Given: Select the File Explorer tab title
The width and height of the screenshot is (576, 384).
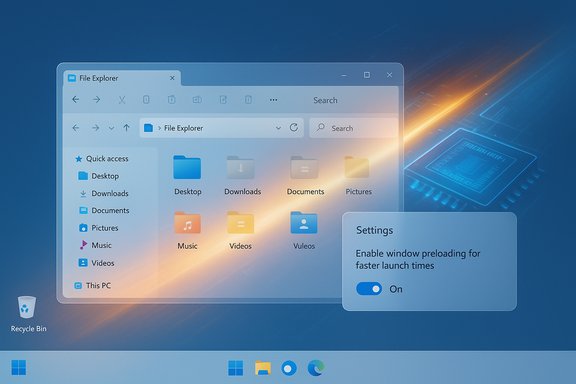Looking at the screenshot, I should pyautogui.click(x=98, y=78).
